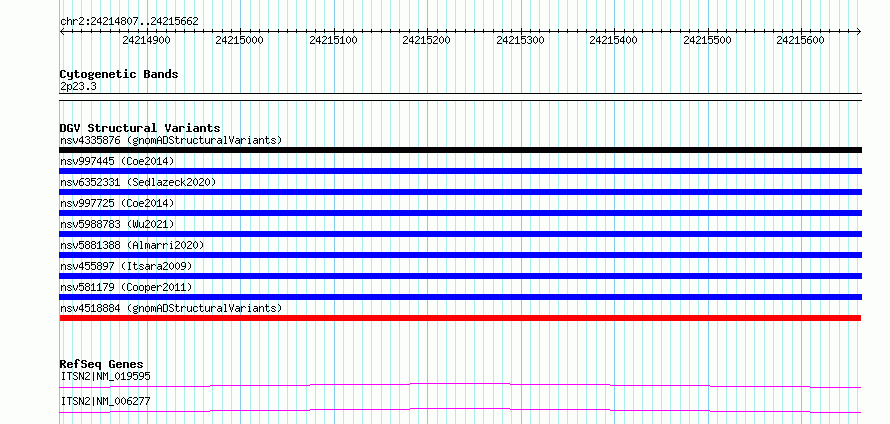Click the blue nsv6352331 variant bar
The width and height of the screenshot is (890, 424).
point(460,192)
